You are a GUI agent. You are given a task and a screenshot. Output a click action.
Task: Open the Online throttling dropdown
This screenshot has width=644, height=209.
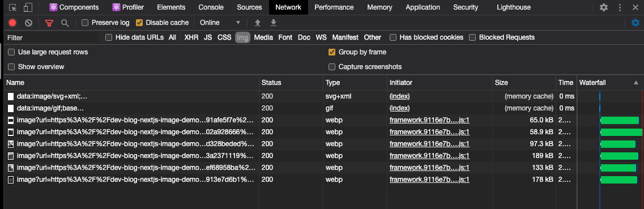(x=220, y=23)
